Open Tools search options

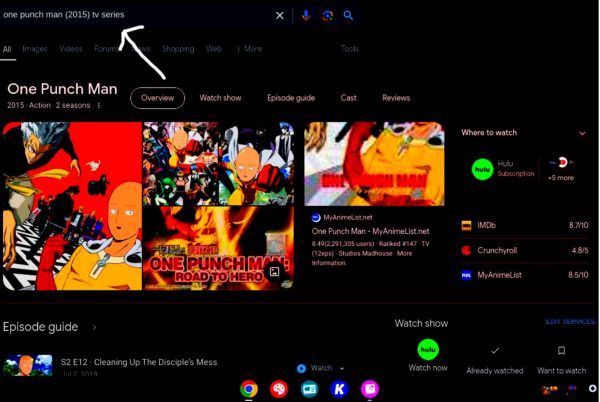coord(350,49)
